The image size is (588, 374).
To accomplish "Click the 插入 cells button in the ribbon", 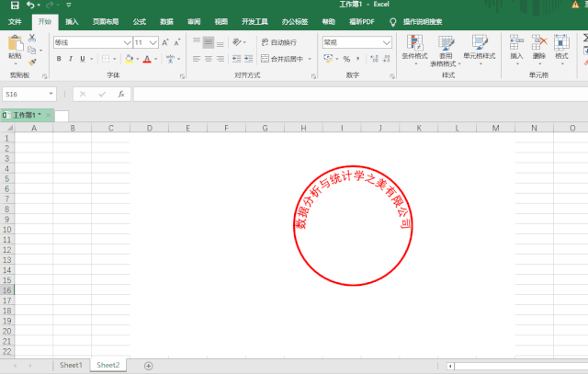I will point(516,49).
